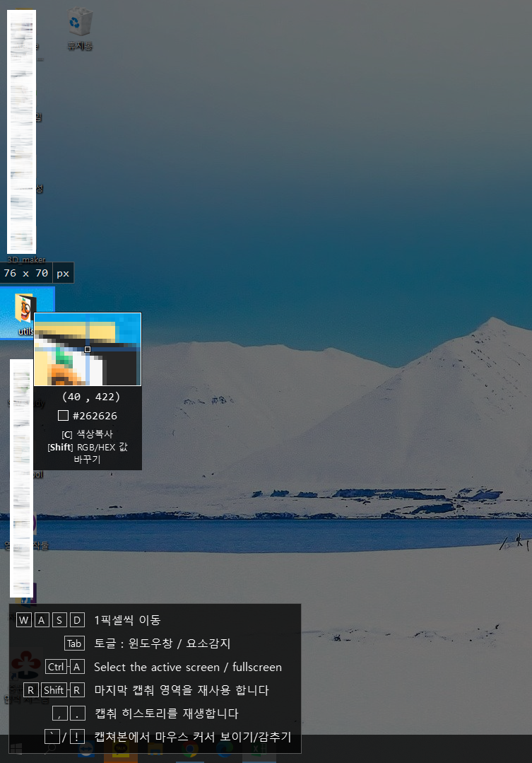The image size is (532, 763).
Task: Click the period key box
Action: pos(77,714)
